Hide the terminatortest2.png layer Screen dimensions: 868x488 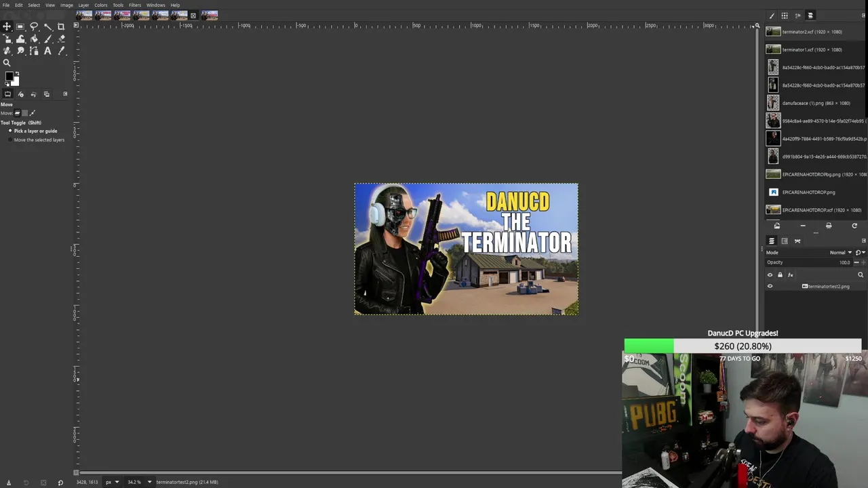point(770,286)
